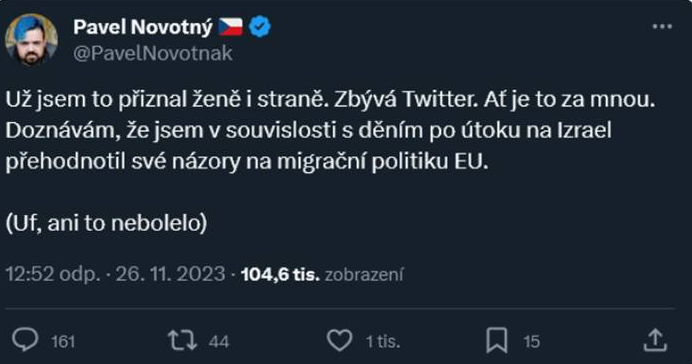This screenshot has height=364, width=692.
Task: Click the Czech flag emoji
Action: [231, 27]
